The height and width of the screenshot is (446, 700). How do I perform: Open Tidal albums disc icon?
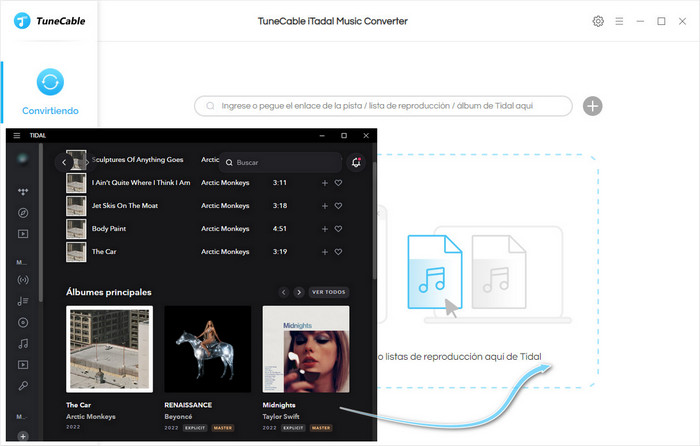(23, 322)
